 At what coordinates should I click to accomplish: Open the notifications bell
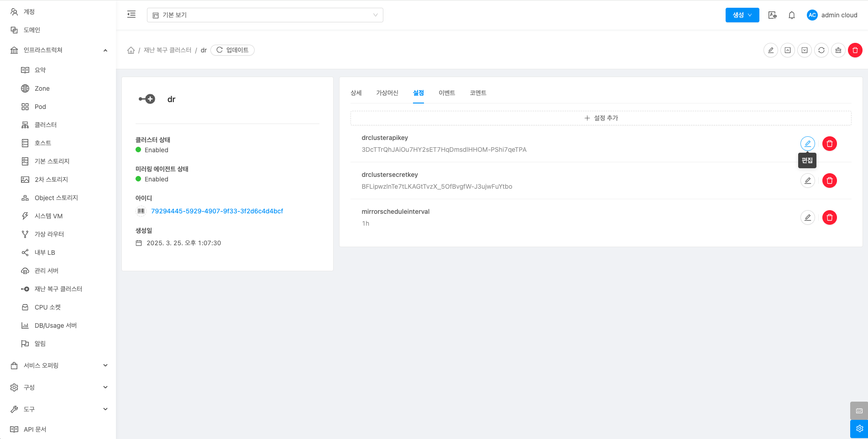[x=792, y=15]
